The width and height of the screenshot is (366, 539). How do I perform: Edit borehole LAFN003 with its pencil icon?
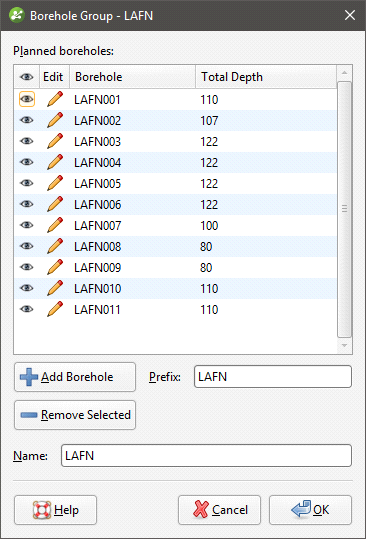coord(55,141)
